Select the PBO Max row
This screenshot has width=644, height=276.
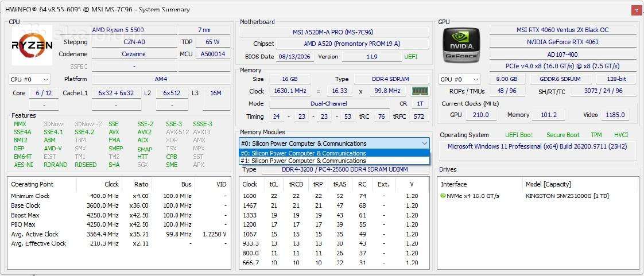click(x=119, y=225)
